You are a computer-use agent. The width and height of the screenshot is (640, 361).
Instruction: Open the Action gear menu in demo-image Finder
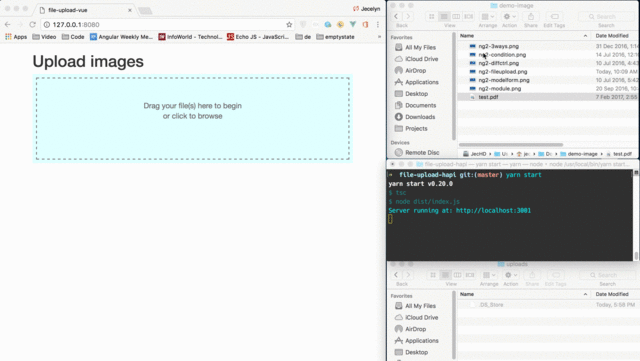[x=509, y=16]
